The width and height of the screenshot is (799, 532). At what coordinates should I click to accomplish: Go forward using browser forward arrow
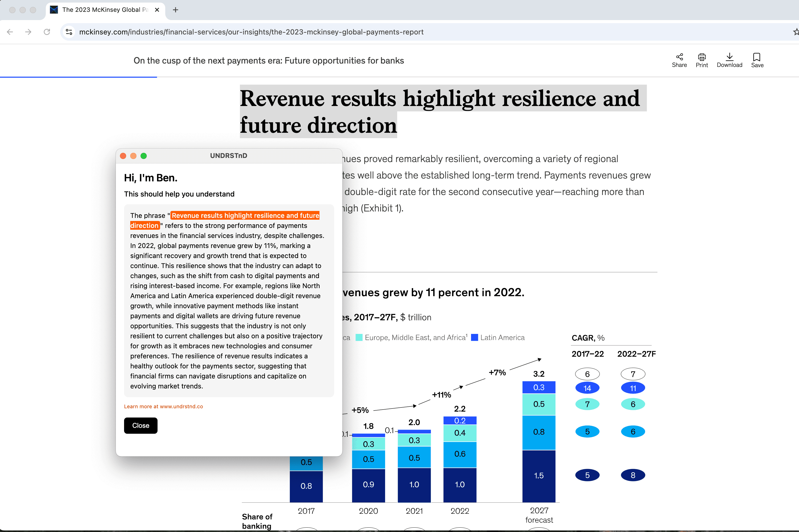coord(29,32)
